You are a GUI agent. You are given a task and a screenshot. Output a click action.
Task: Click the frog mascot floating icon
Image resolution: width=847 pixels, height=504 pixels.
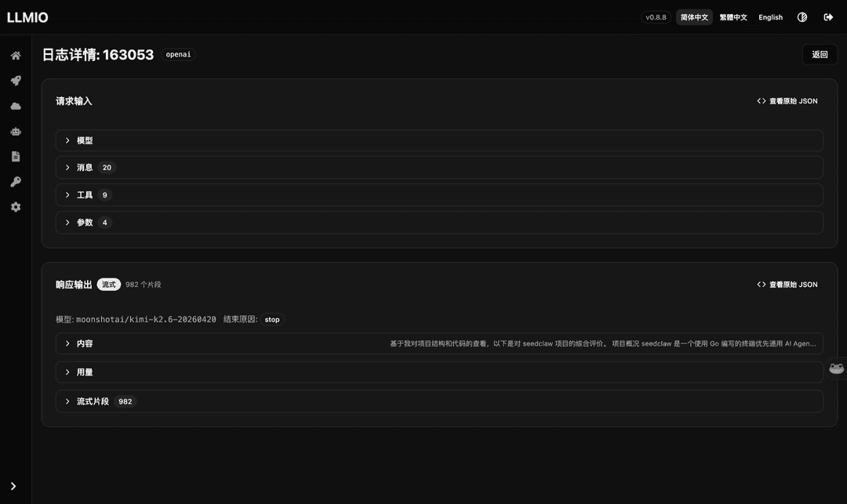(837, 368)
